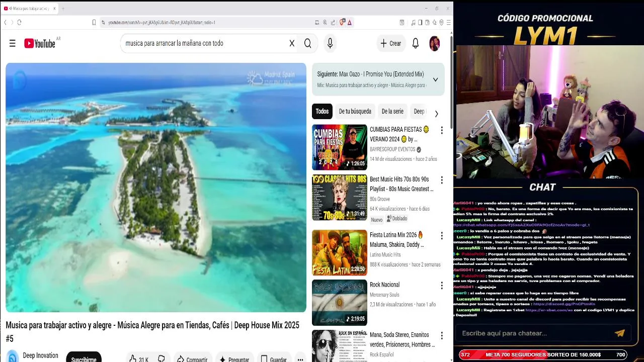Start voice search with microphone
644x362 pixels.
[330, 44]
